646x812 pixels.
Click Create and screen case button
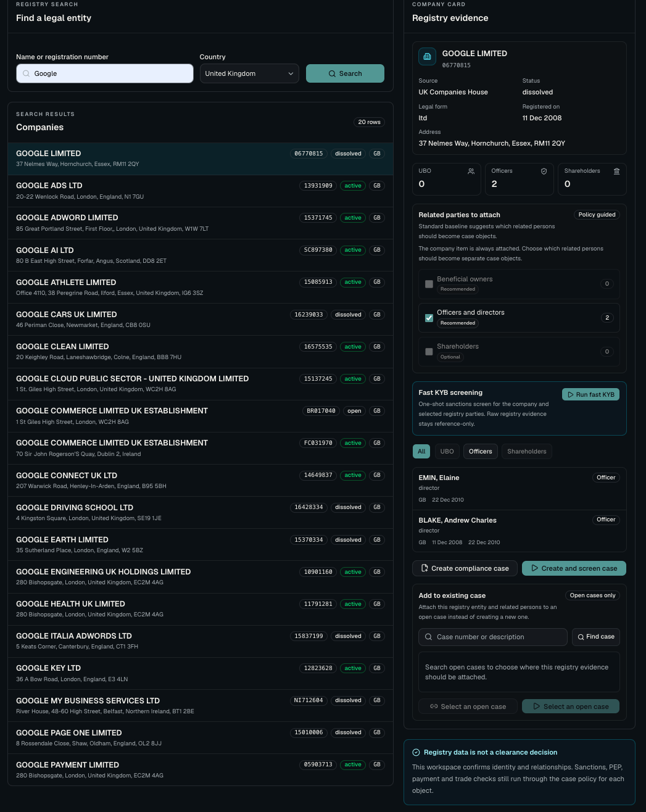[x=574, y=568]
